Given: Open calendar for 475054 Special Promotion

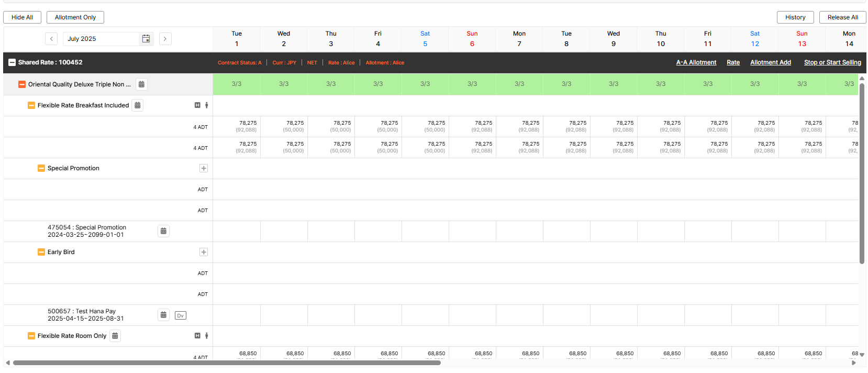Looking at the screenshot, I should [163, 231].
